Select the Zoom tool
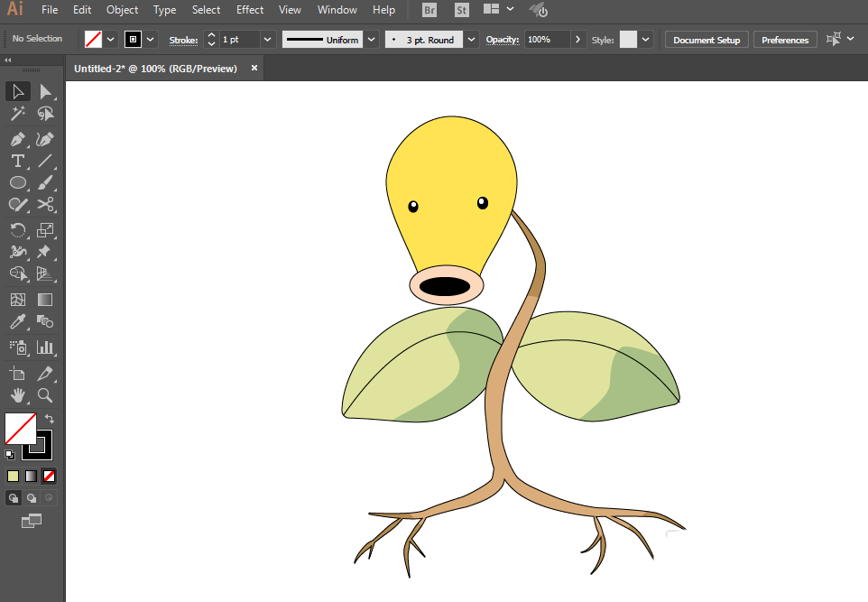Viewport: 868px width, 602px height. pyautogui.click(x=45, y=394)
